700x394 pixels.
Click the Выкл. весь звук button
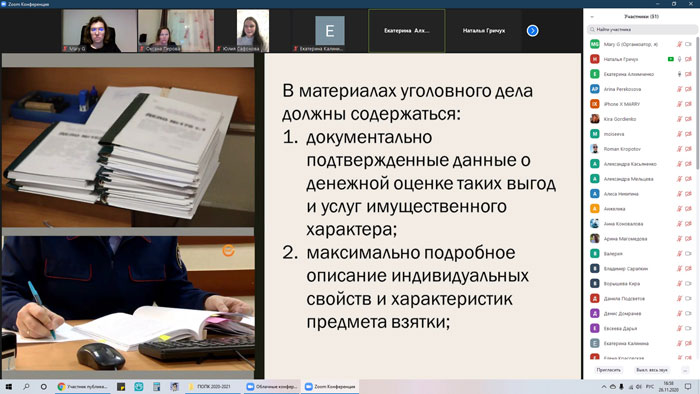pos(652,370)
